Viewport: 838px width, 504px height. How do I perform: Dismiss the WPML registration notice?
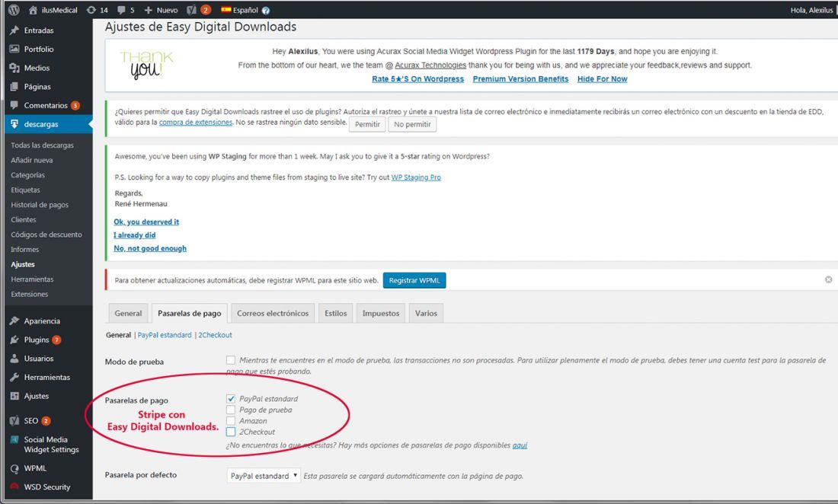click(x=828, y=279)
